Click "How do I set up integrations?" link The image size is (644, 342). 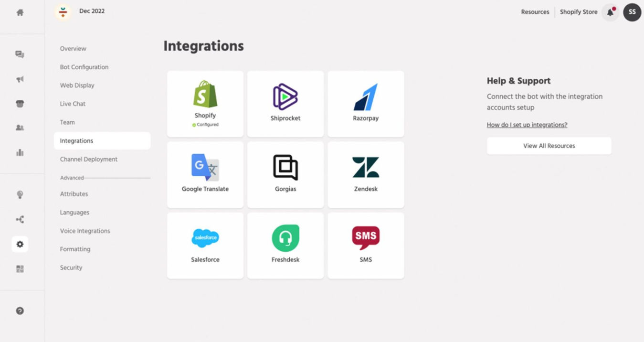[527, 125]
